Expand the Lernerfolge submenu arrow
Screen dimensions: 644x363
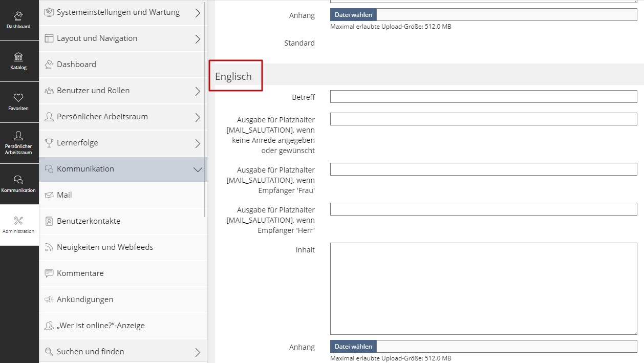pyautogui.click(x=198, y=143)
